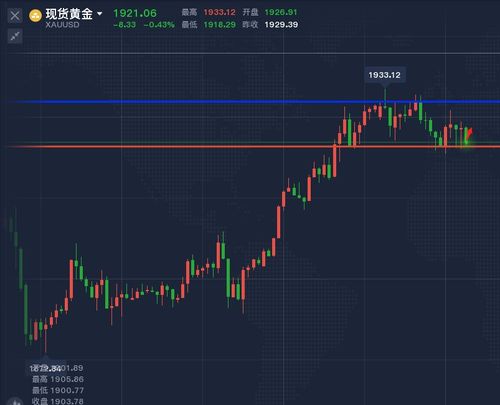
Task: Click the 开盘 1926.91 header value
Action: click(281, 12)
